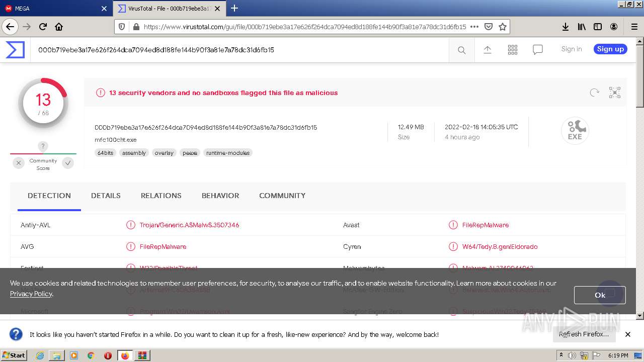Click the EXE file type icon
Screen dimensions: 644x362
click(575, 131)
